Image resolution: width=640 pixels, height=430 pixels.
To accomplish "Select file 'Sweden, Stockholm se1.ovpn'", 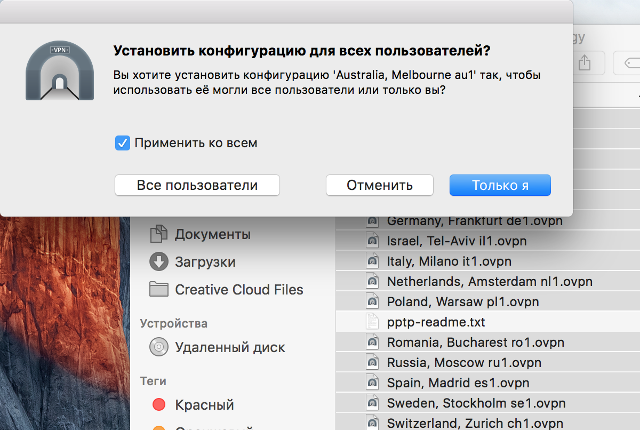I will click(x=476, y=403).
